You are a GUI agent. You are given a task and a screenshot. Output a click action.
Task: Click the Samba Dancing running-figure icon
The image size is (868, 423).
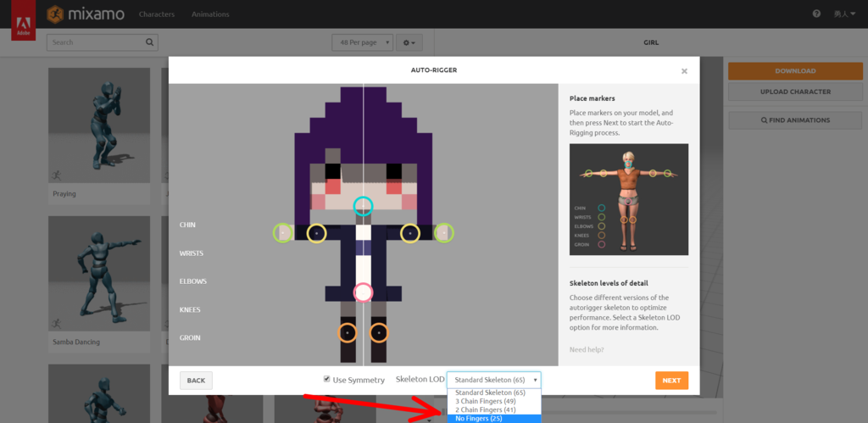56,323
